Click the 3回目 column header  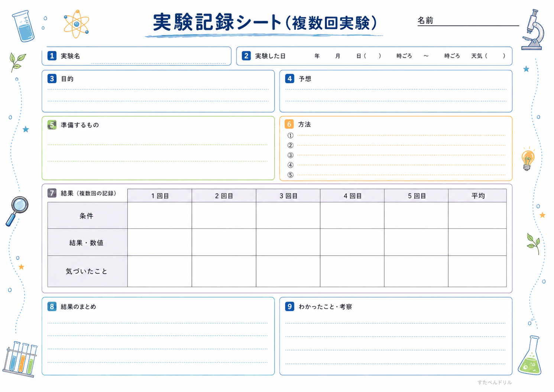[288, 196]
